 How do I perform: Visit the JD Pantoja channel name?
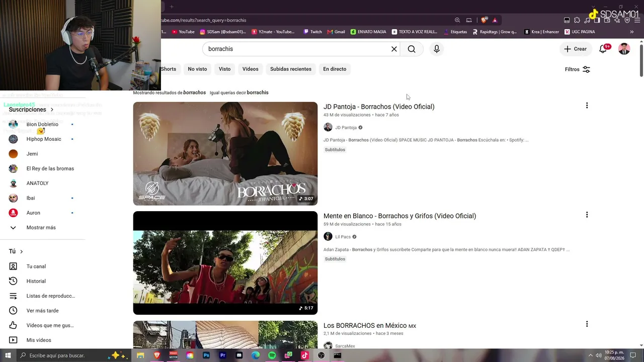point(346,128)
